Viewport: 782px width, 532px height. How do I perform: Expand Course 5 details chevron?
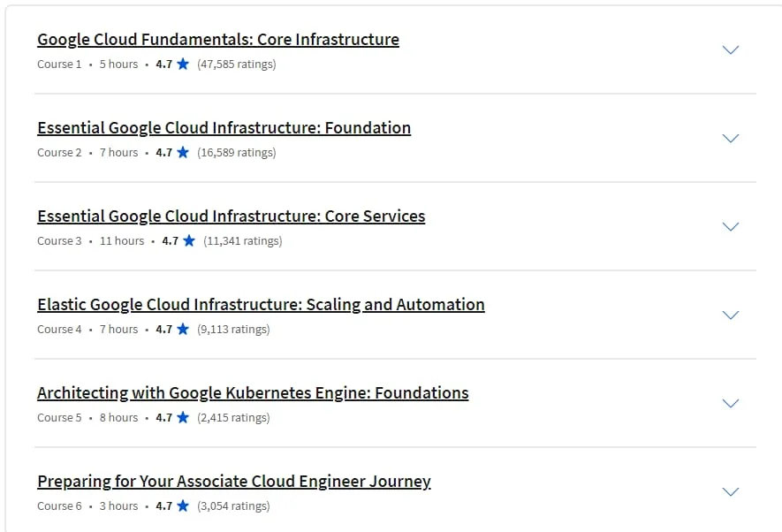731,403
